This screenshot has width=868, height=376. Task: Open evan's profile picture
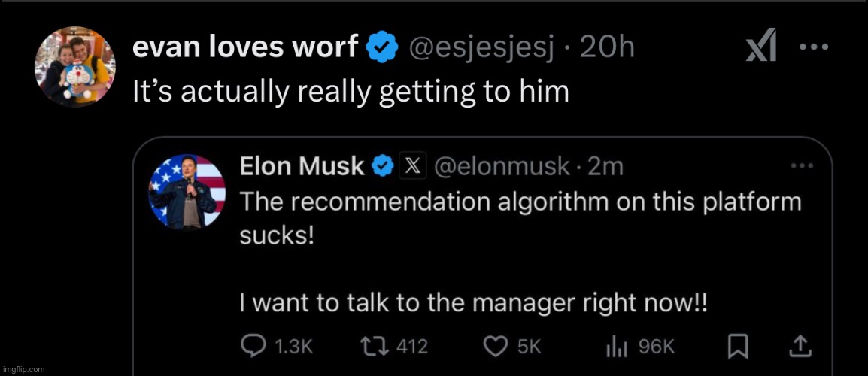(x=74, y=65)
